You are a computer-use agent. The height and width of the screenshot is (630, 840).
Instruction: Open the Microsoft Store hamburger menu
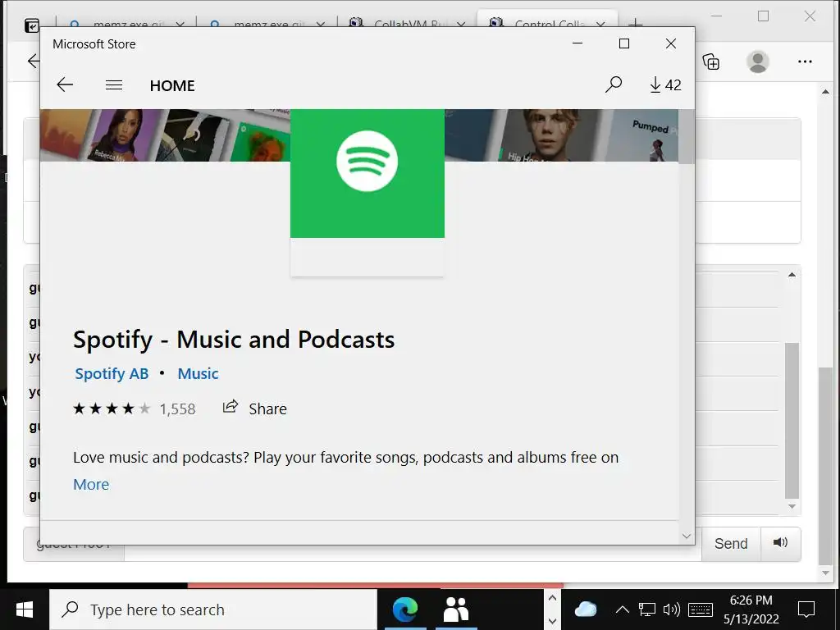[113, 84]
